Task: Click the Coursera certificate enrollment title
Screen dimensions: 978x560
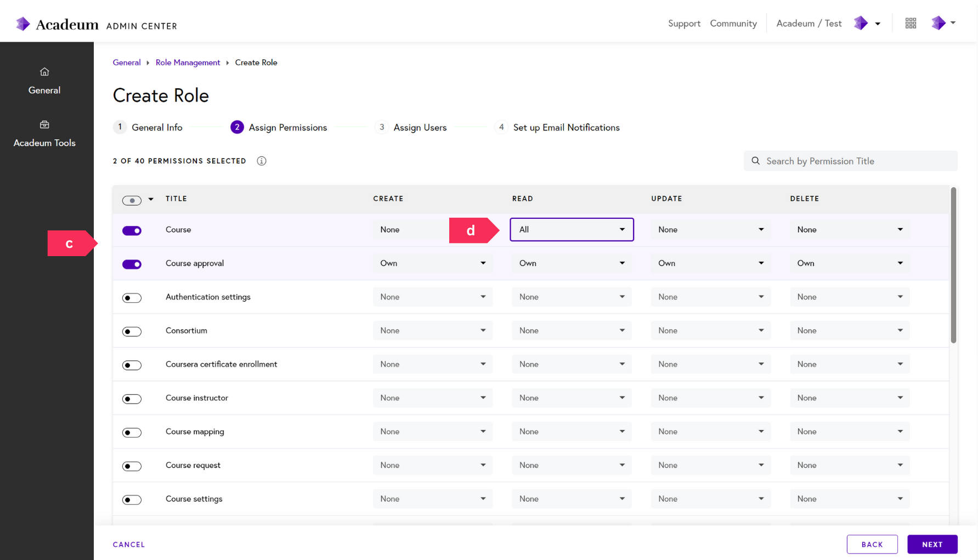Action: click(x=222, y=364)
